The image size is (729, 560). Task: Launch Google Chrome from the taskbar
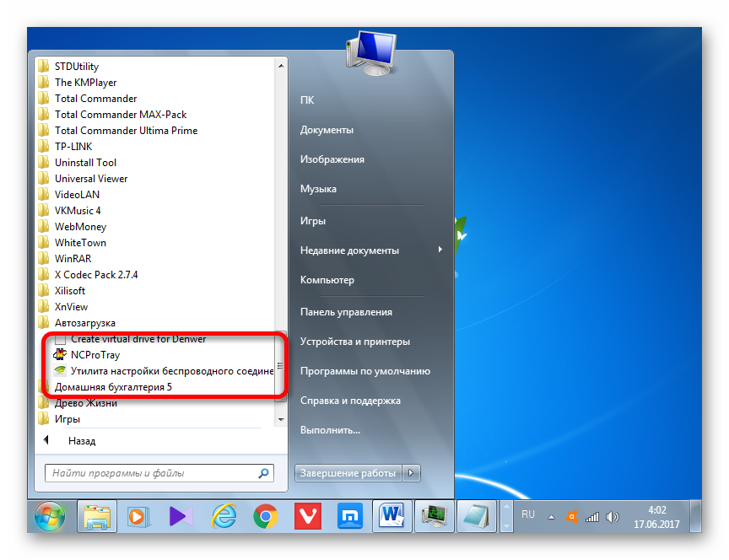(266, 516)
